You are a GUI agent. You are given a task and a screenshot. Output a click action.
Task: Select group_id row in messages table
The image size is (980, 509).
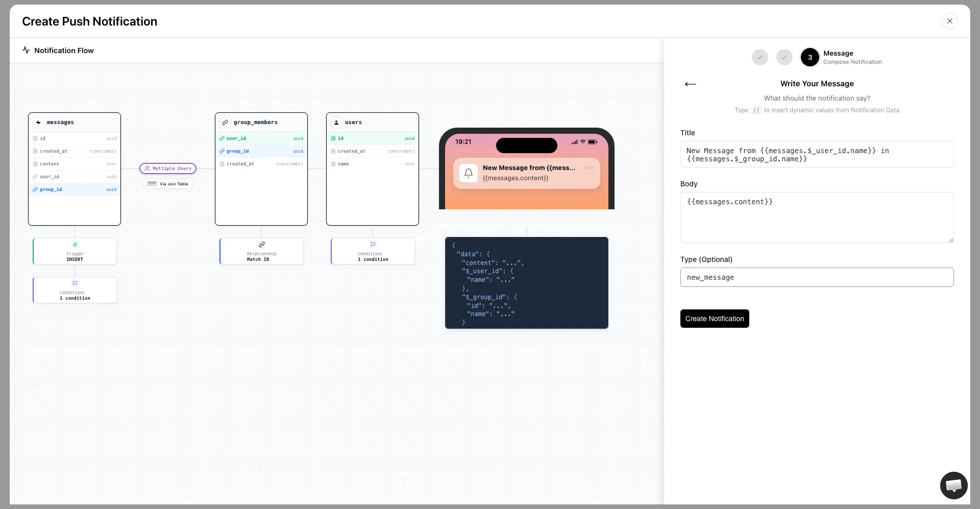pyautogui.click(x=75, y=189)
